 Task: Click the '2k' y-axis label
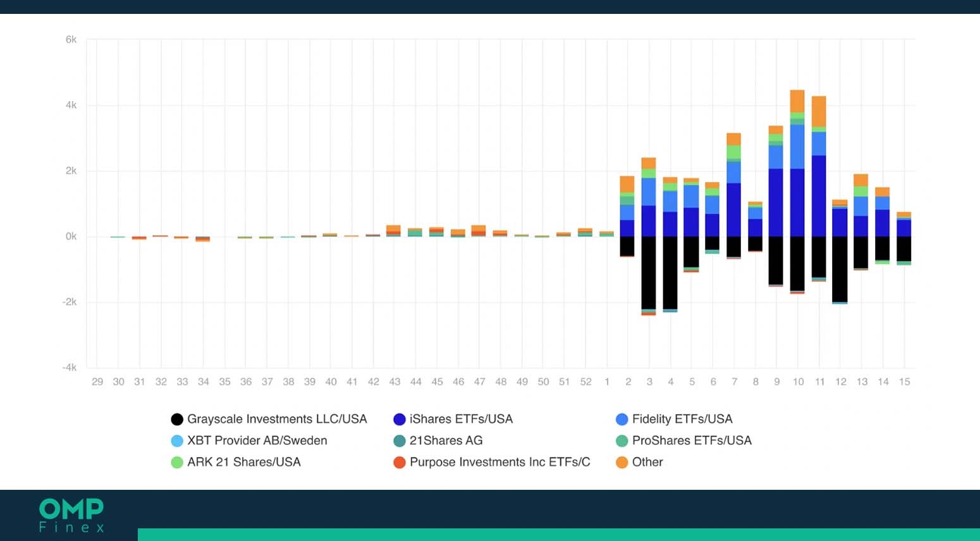tap(71, 171)
